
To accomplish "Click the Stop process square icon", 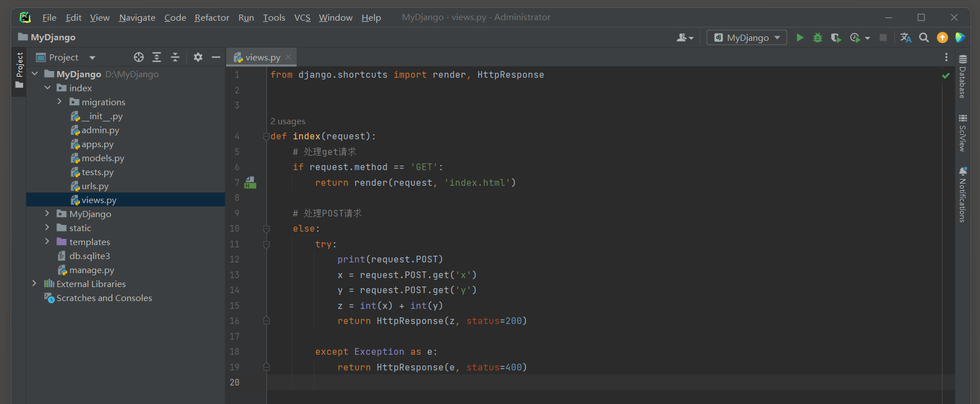I will pyautogui.click(x=883, y=37).
